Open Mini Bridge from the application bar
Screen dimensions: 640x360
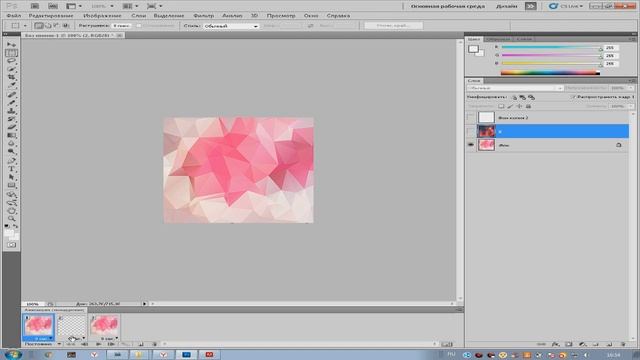[x=53, y=6]
